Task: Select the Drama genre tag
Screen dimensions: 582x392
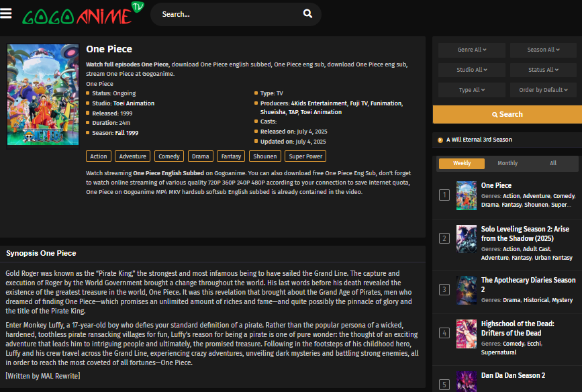Action: [x=201, y=156]
